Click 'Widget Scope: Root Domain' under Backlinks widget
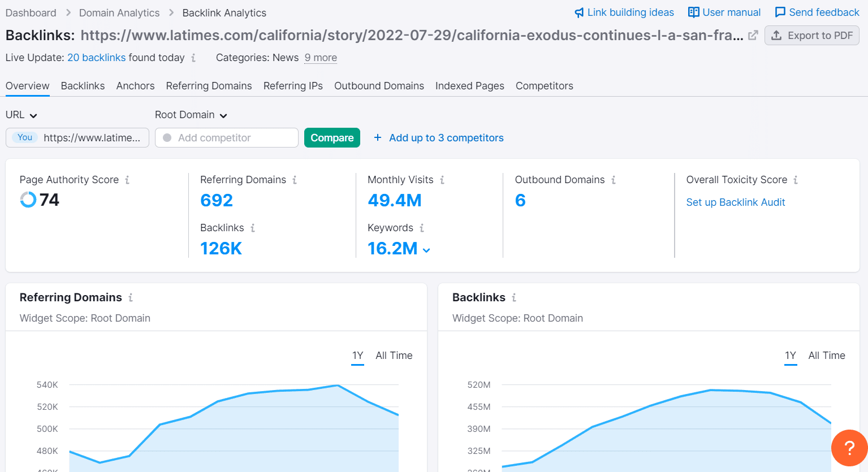868x472 pixels. tap(517, 318)
